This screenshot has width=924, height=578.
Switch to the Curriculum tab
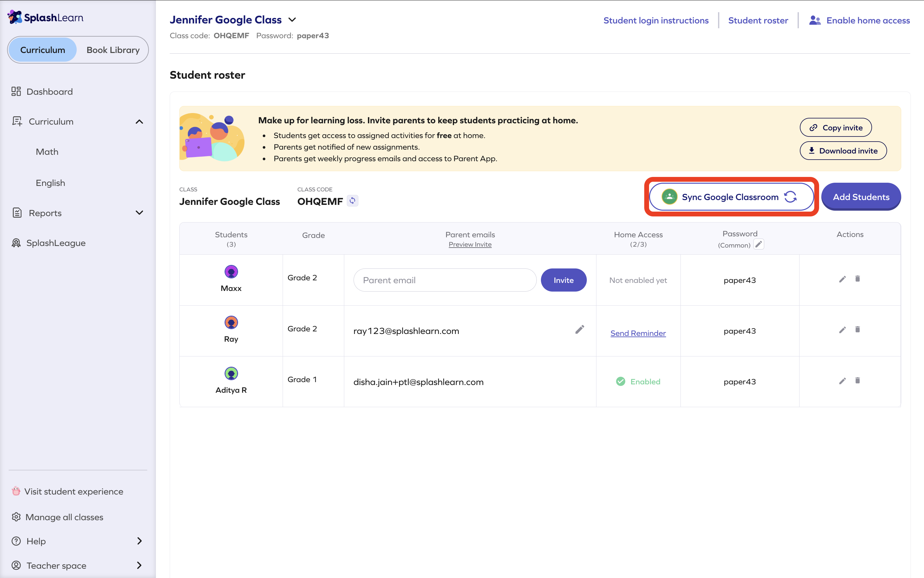pos(42,50)
